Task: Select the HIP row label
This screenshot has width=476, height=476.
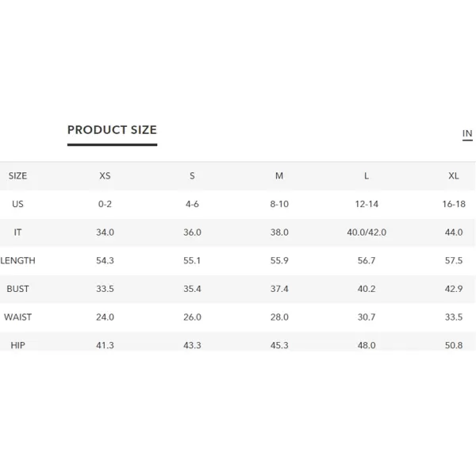Action: (x=17, y=345)
